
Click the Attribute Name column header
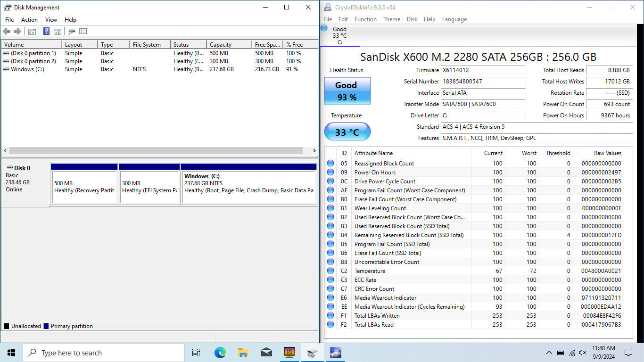point(411,153)
